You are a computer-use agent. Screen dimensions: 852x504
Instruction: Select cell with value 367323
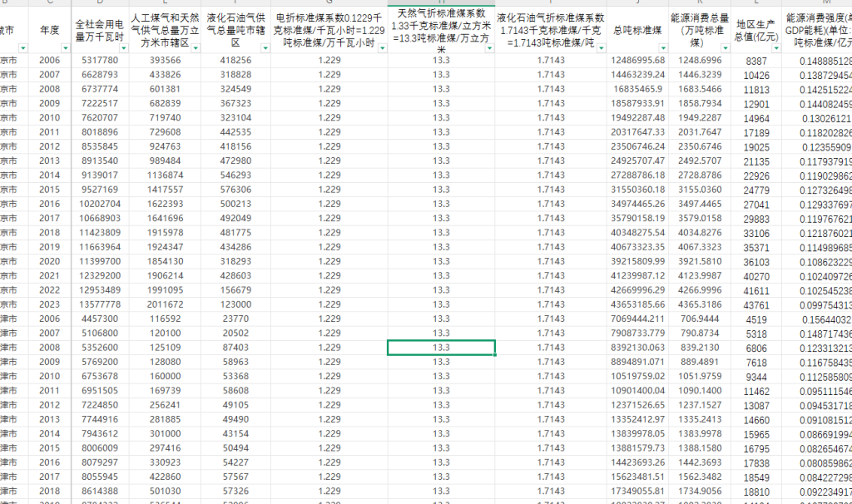pyautogui.click(x=235, y=103)
